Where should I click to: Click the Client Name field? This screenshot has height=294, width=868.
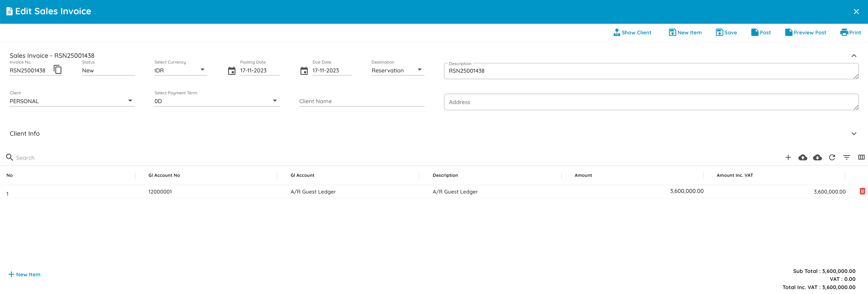coord(362,101)
